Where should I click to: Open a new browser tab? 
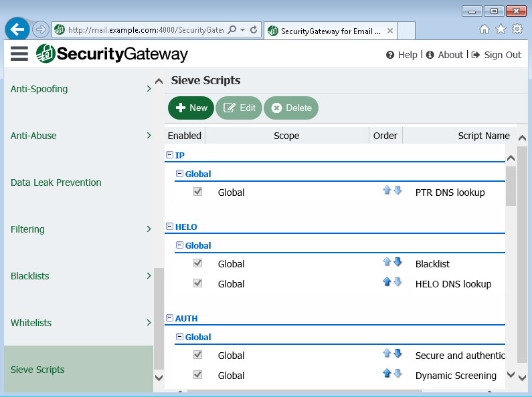tap(406, 31)
